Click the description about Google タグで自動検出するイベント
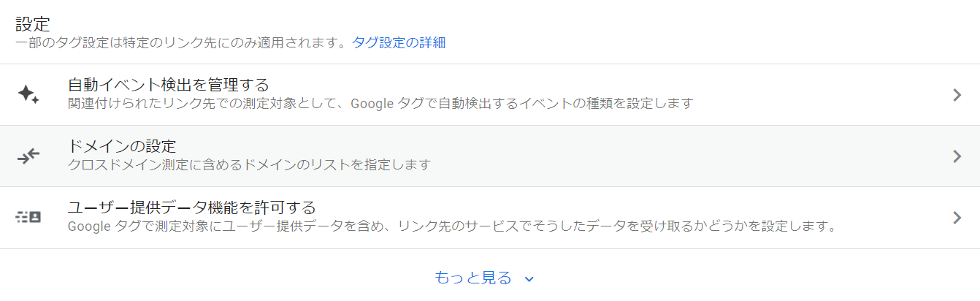This screenshot has height=301, width=980. (380, 103)
